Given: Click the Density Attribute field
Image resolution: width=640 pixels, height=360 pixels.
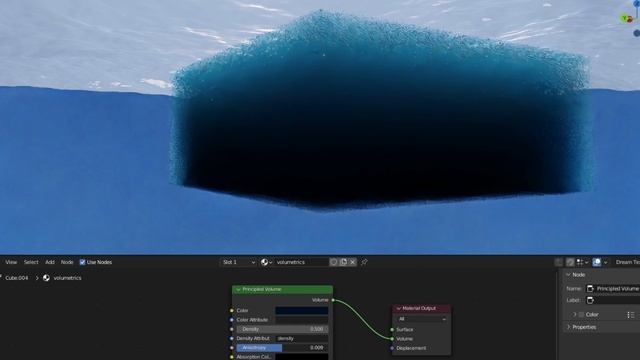Looking at the screenshot, I should click(x=302, y=338).
